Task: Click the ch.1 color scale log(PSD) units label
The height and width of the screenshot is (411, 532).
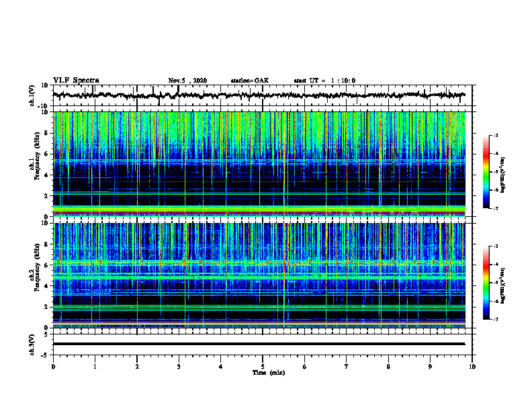Action: [503, 175]
